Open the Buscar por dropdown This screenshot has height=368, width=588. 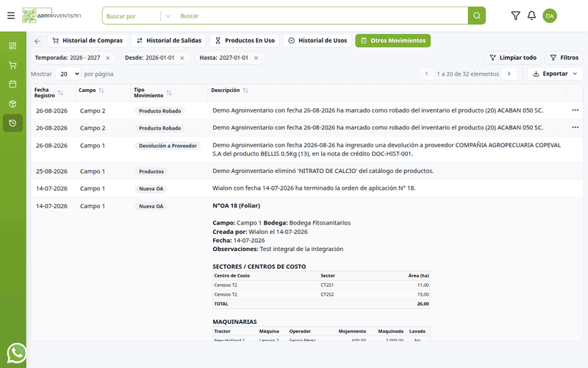pos(137,16)
